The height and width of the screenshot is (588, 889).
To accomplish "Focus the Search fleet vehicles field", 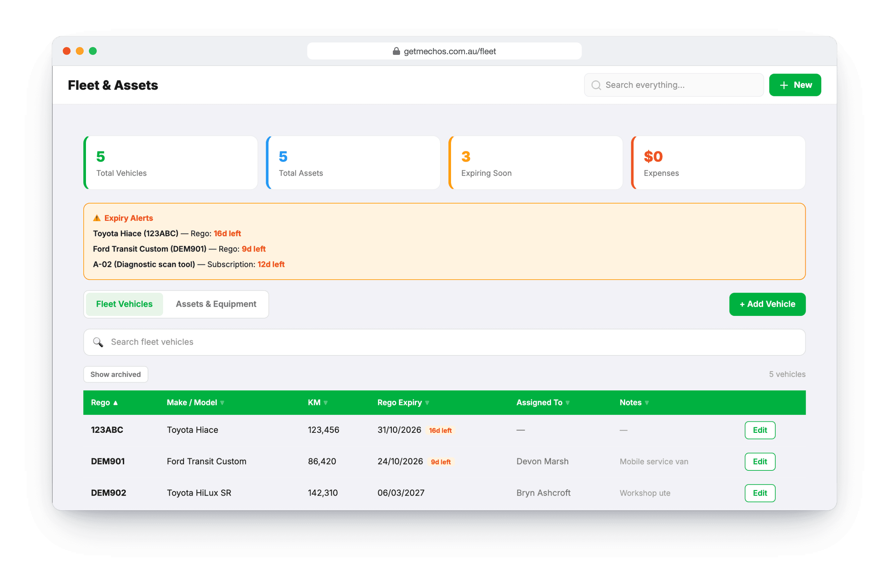I will click(444, 342).
